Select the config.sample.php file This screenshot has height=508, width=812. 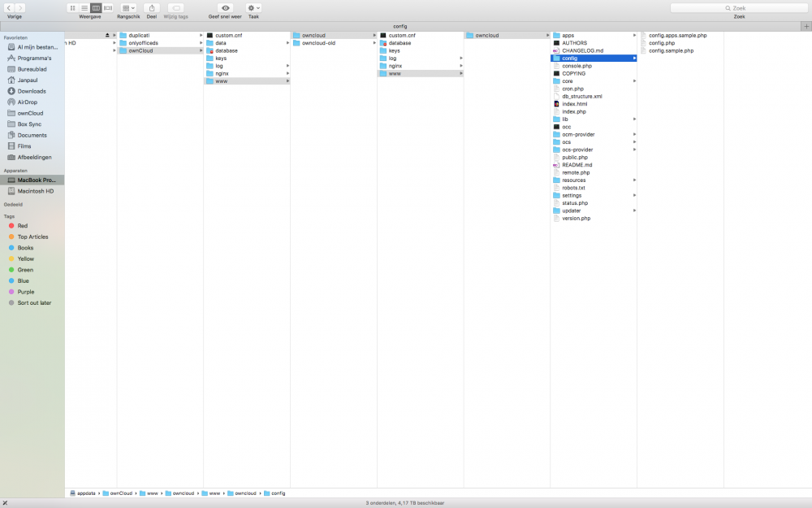point(680,50)
